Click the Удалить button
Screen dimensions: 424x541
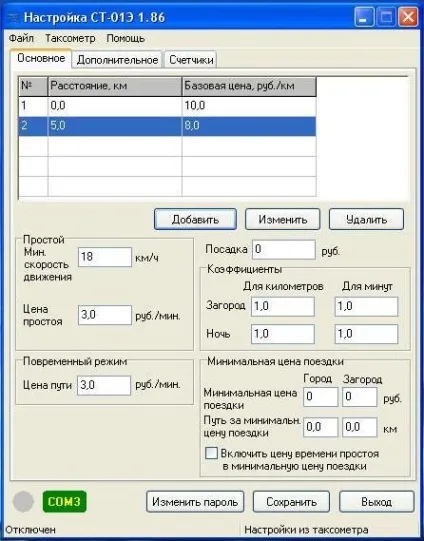366,219
